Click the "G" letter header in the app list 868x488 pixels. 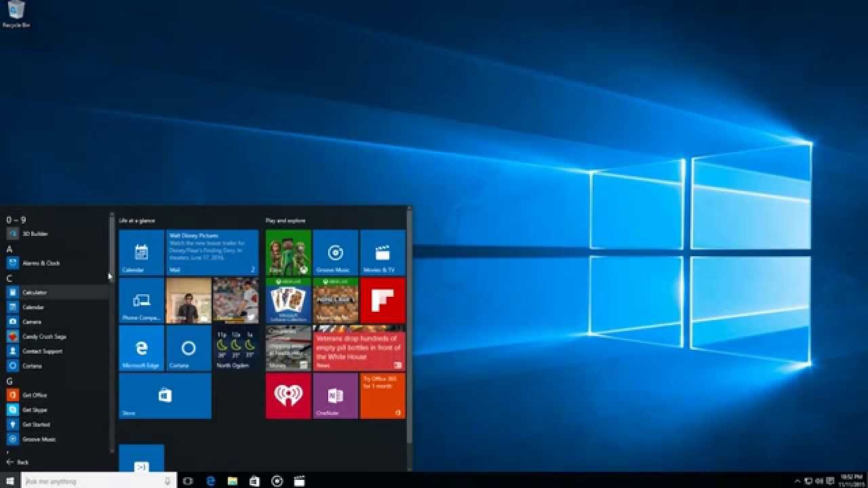point(9,381)
